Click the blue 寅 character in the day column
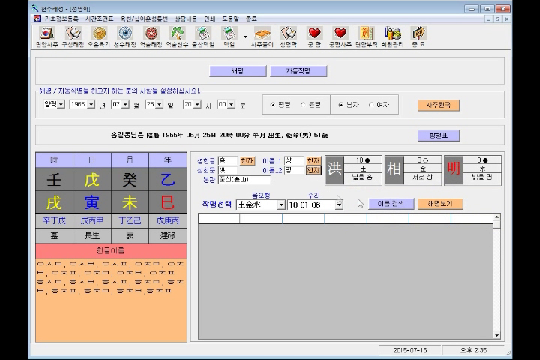Image resolution: width=540 pixels, height=360 pixels. click(92, 202)
